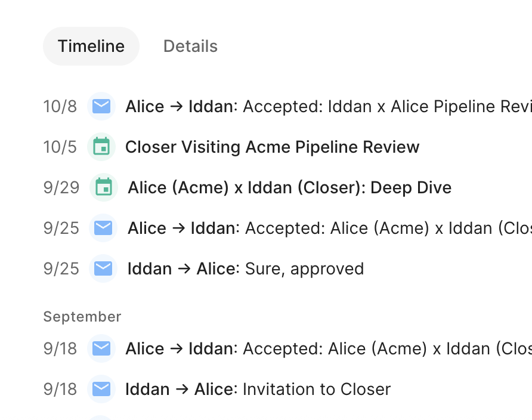Click the email icon on the 10/8 entry
532x420 pixels.
click(x=101, y=106)
